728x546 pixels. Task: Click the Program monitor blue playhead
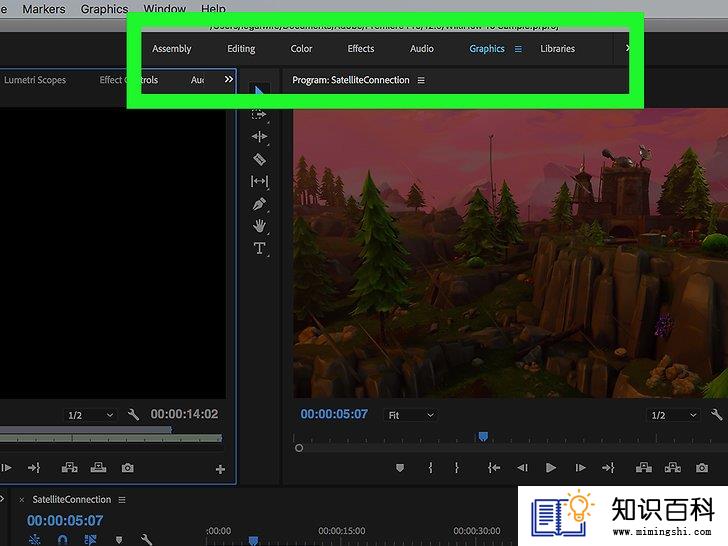(483, 436)
